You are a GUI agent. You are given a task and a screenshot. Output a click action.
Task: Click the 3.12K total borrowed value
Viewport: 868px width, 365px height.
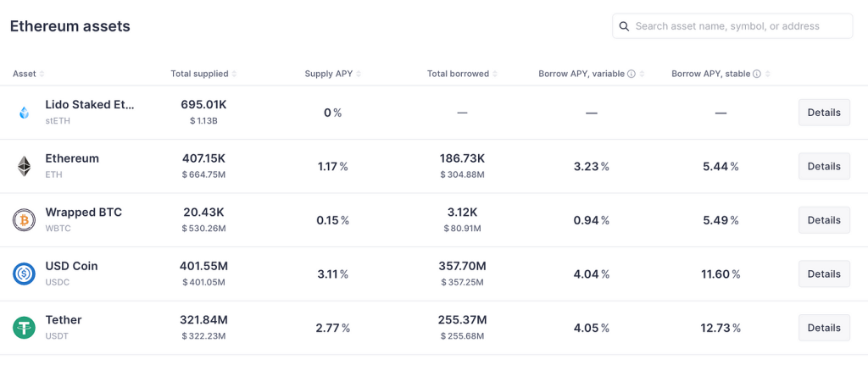pos(462,212)
